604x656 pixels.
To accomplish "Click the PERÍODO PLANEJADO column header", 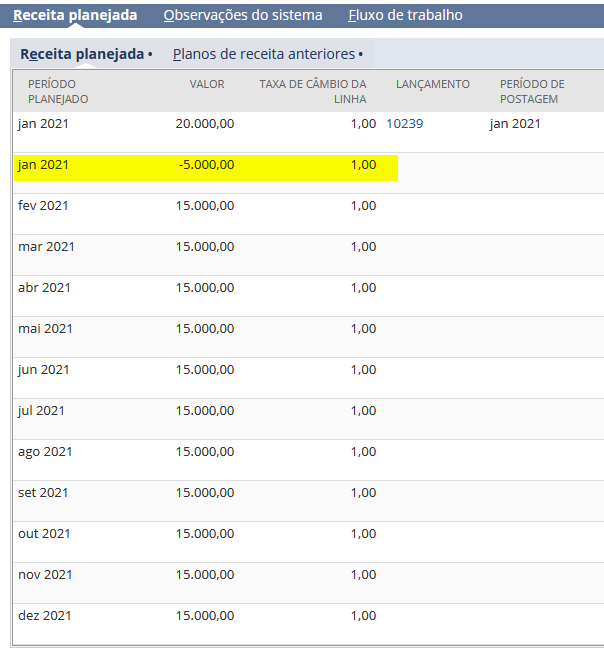I will point(58,92).
